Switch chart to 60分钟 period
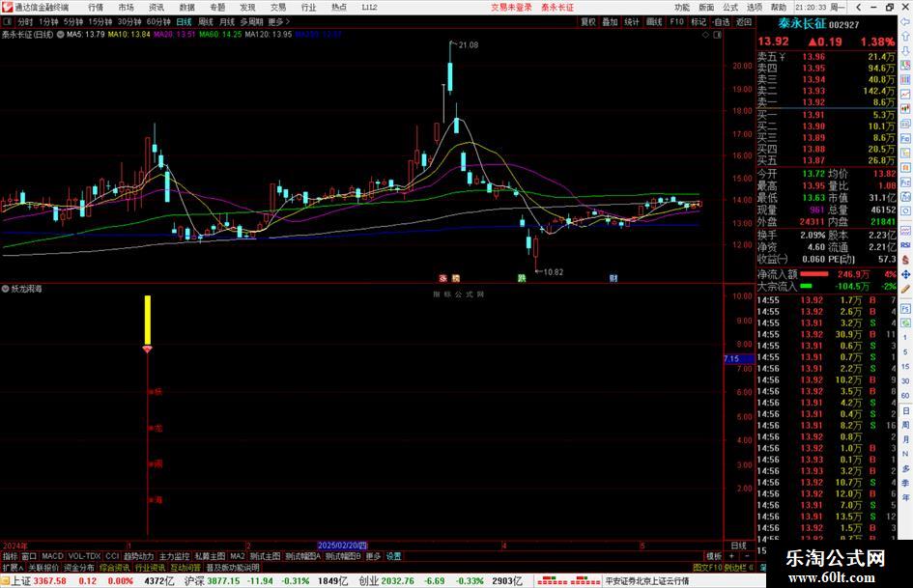 [157, 22]
